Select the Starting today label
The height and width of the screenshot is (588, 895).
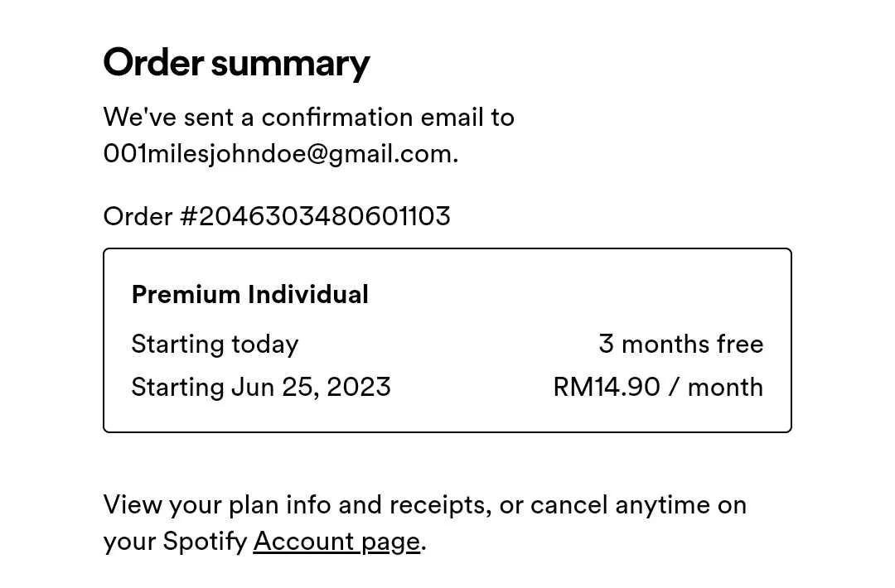point(215,345)
